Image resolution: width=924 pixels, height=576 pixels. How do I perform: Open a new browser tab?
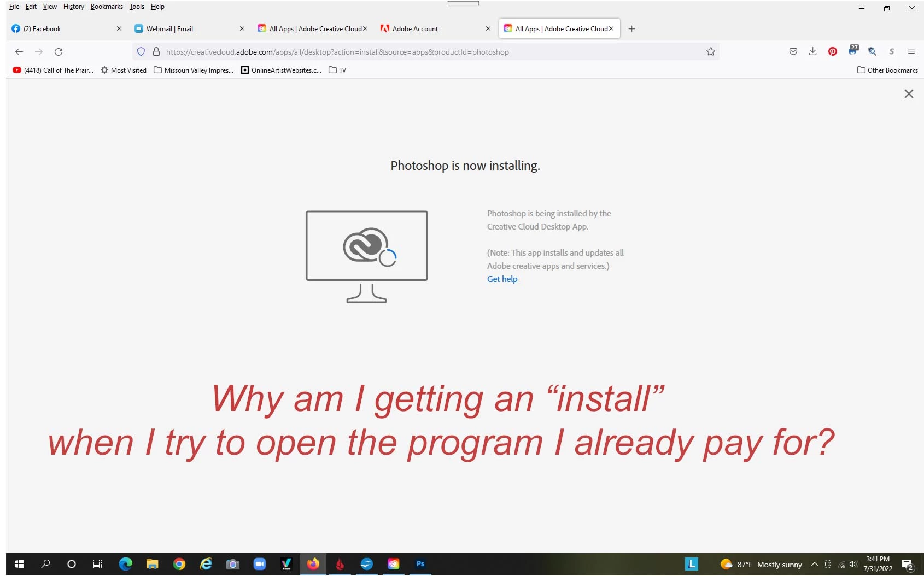(631, 28)
